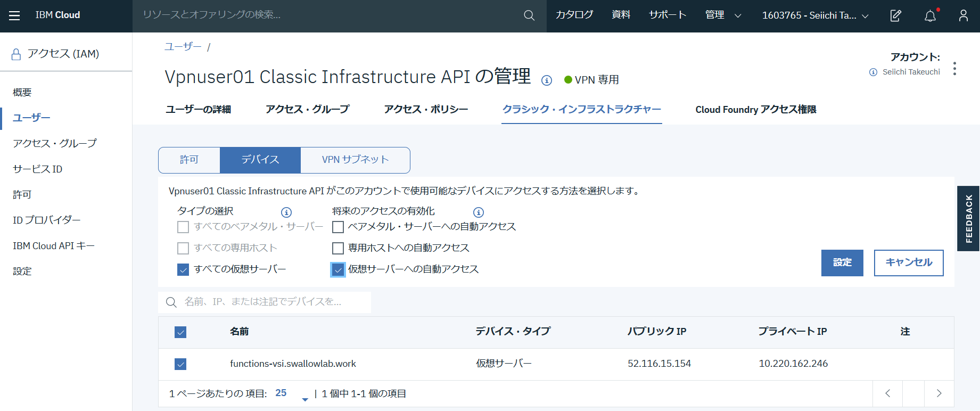Click device name functions-vsi.swallowlab.work

293,364
